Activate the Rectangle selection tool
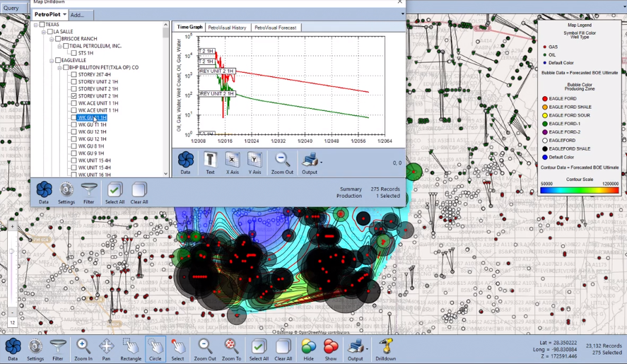The image size is (627, 364). pyautogui.click(x=131, y=347)
